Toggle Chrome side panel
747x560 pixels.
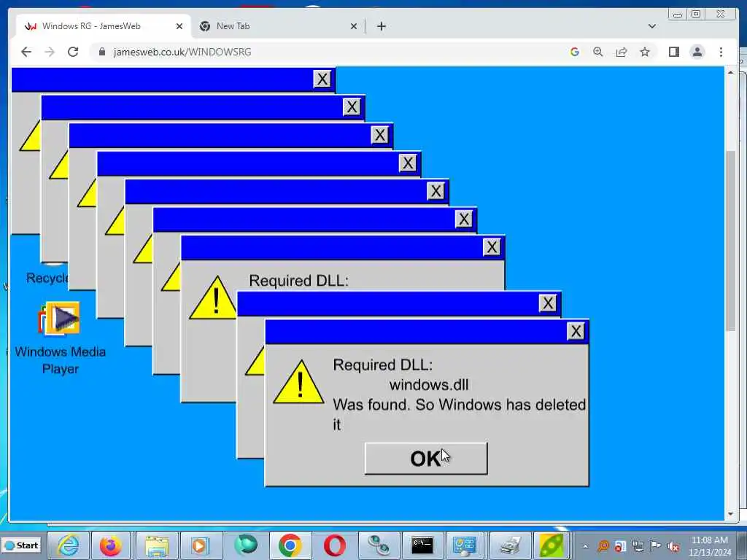pyautogui.click(x=673, y=52)
